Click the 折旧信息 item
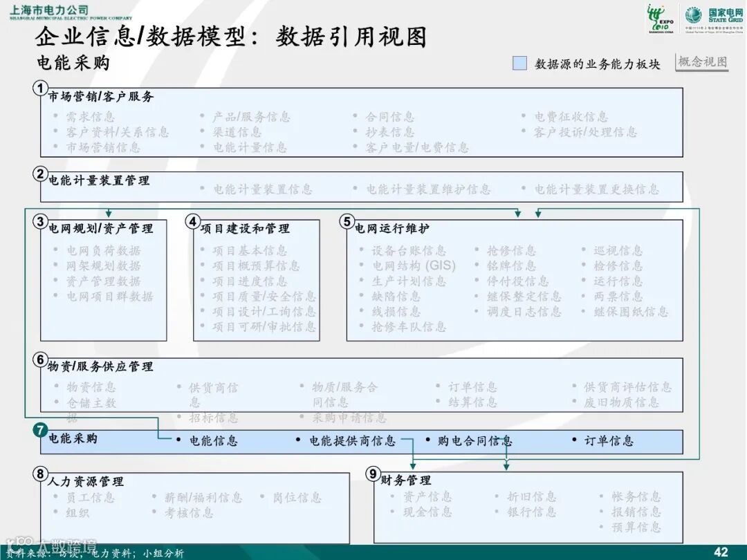This screenshot has width=747, height=560. pos(532,496)
